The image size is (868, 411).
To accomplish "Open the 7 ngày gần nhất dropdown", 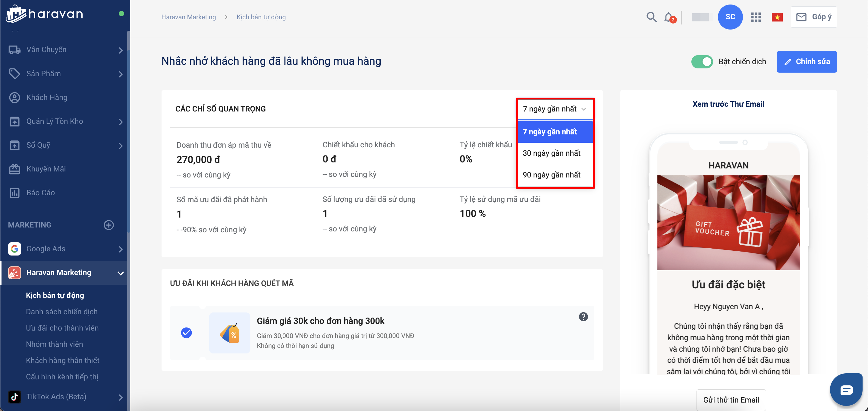I will [555, 109].
